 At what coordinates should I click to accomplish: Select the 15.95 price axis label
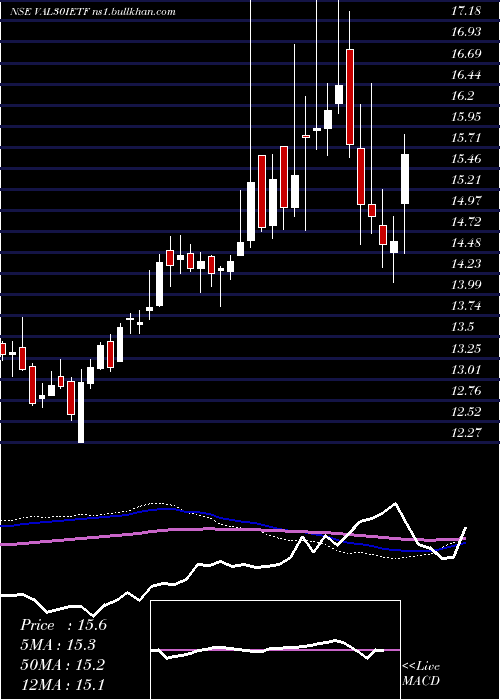pyautogui.click(x=466, y=117)
